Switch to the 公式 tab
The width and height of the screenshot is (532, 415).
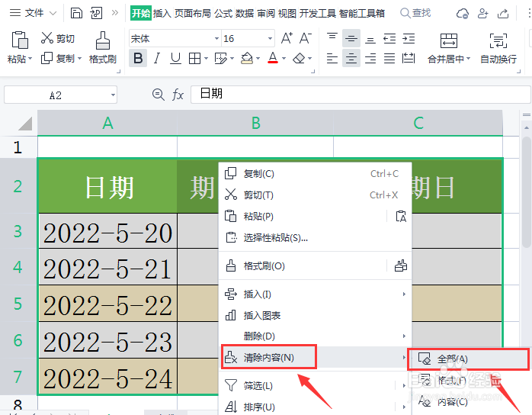pyautogui.click(x=223, y=13)
